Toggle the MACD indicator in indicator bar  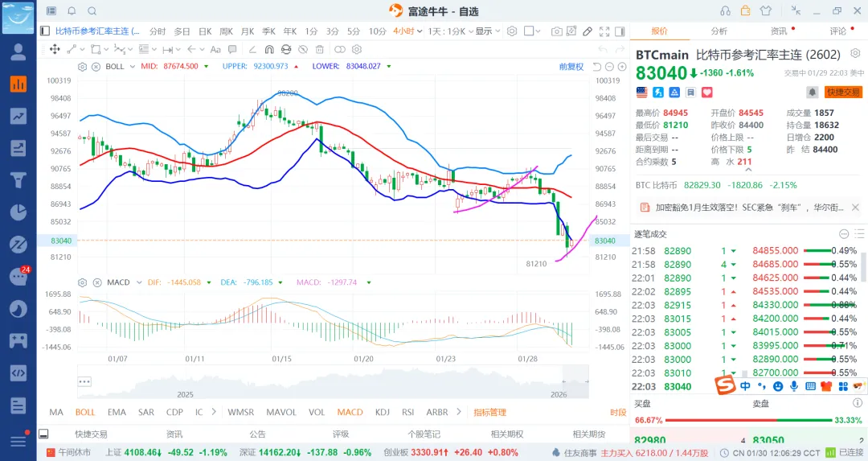point(350,413)
